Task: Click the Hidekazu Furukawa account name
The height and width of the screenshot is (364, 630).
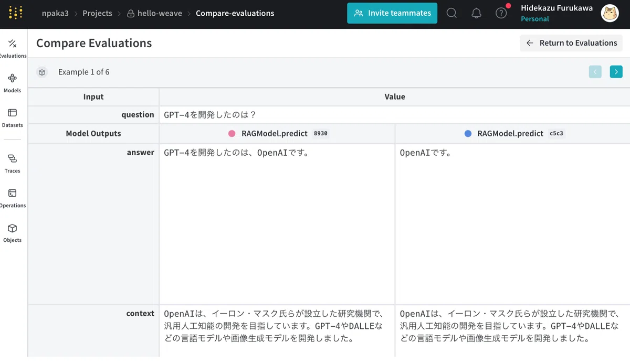Action: coord(556,8)
